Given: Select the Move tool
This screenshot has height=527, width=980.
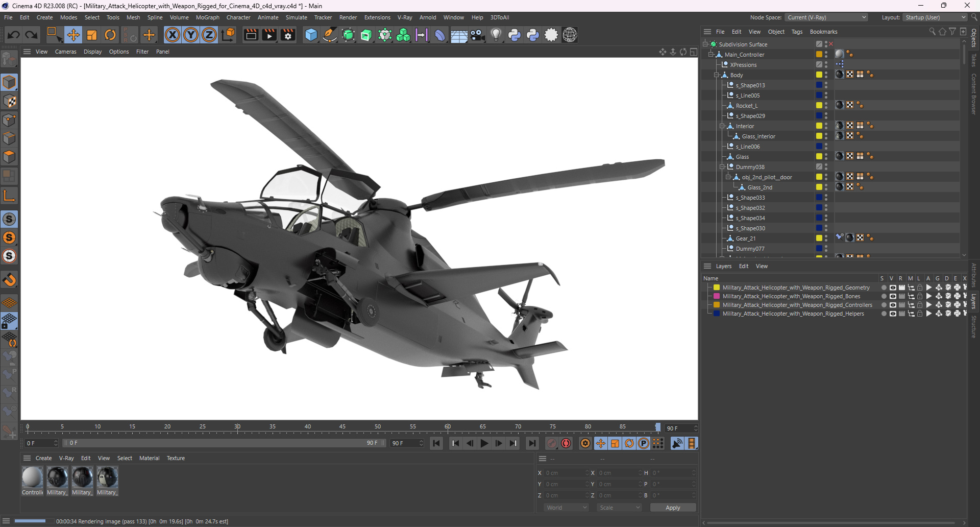Looking at the screenshot, I should click(73, 35).
